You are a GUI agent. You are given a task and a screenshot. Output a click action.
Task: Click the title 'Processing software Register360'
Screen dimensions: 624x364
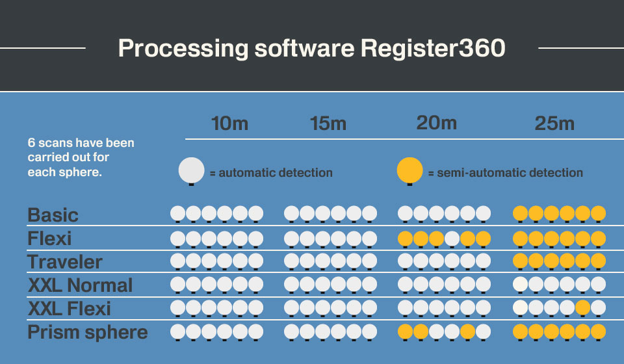coord(311,49)
